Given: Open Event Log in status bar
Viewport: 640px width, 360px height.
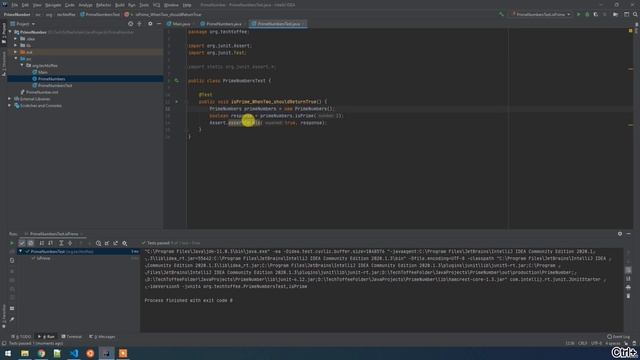Looking at the screenshot, I should pyautogui.click(x=618, y=337).
